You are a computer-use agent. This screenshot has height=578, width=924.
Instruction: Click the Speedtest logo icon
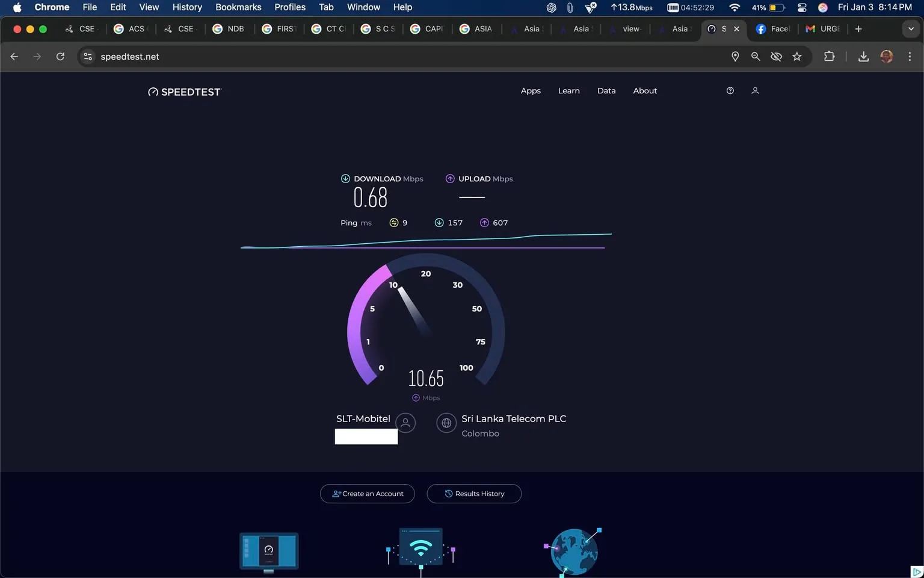click(x=153, y=92)
